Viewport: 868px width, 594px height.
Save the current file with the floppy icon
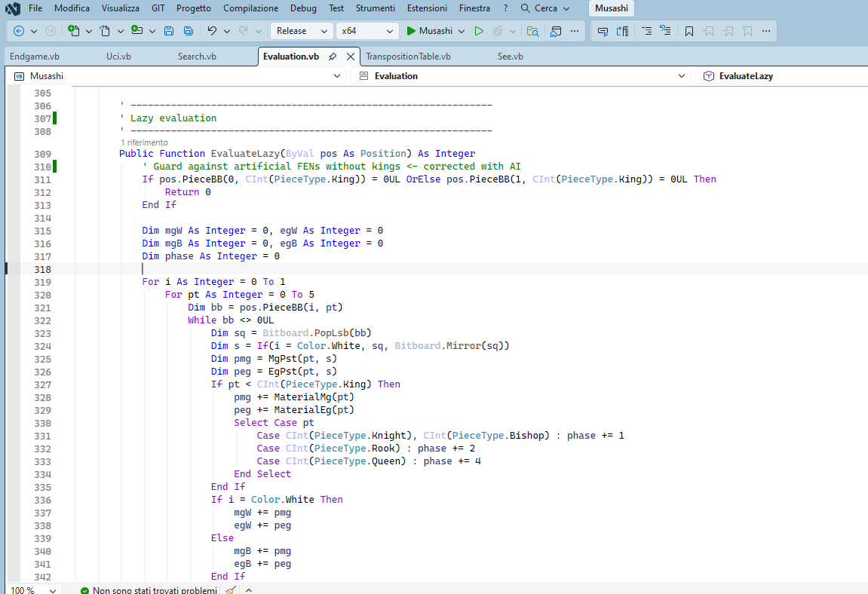click(169, 31)
